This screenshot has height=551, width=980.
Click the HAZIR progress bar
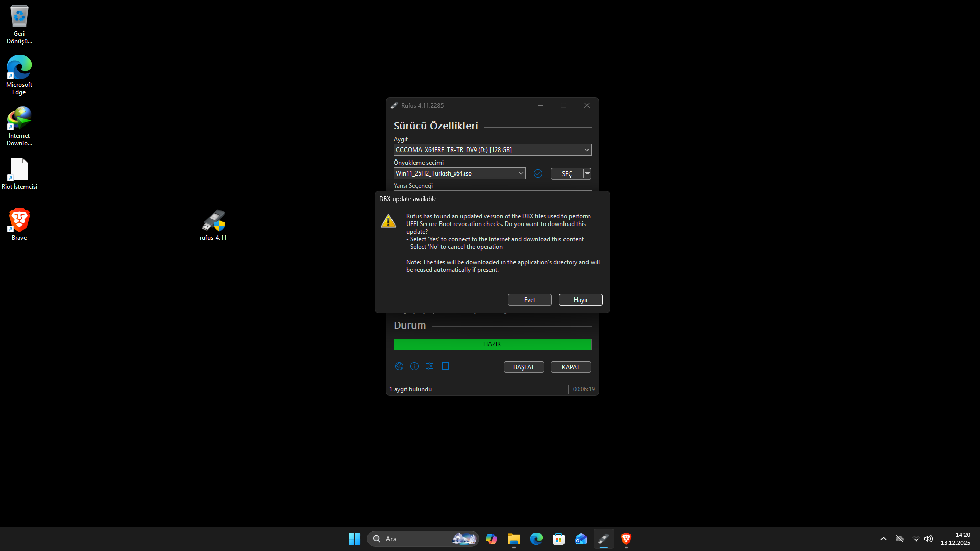coord(492,344)
